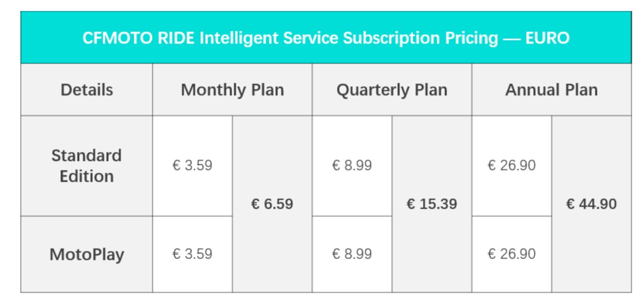Click the combined annual price € 44.90
The height and width of the screenshot is (301, 644).
[x=591, y=204]
